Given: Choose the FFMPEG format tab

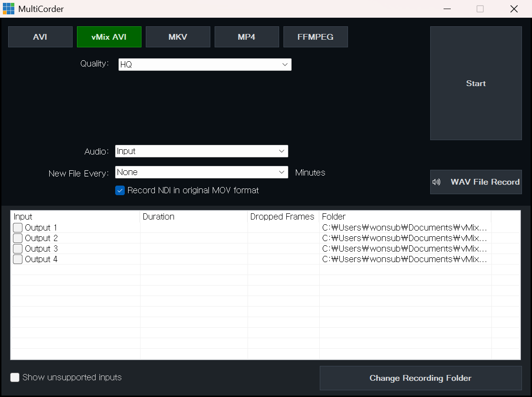Looking at the screenshot, I should tap(315, 37).
